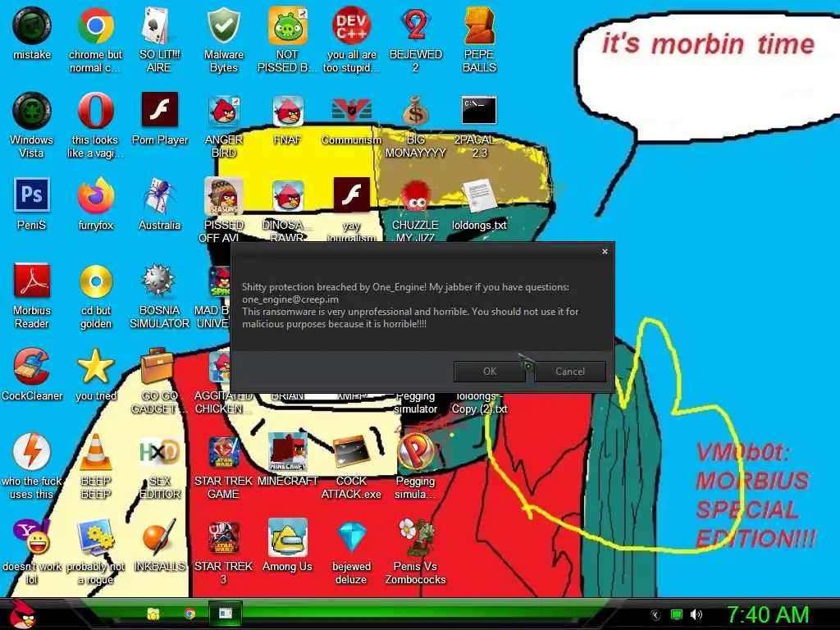
Task: Open the HxD 'SEX EDITIOR' icon
Action: [x=159, y=452]
